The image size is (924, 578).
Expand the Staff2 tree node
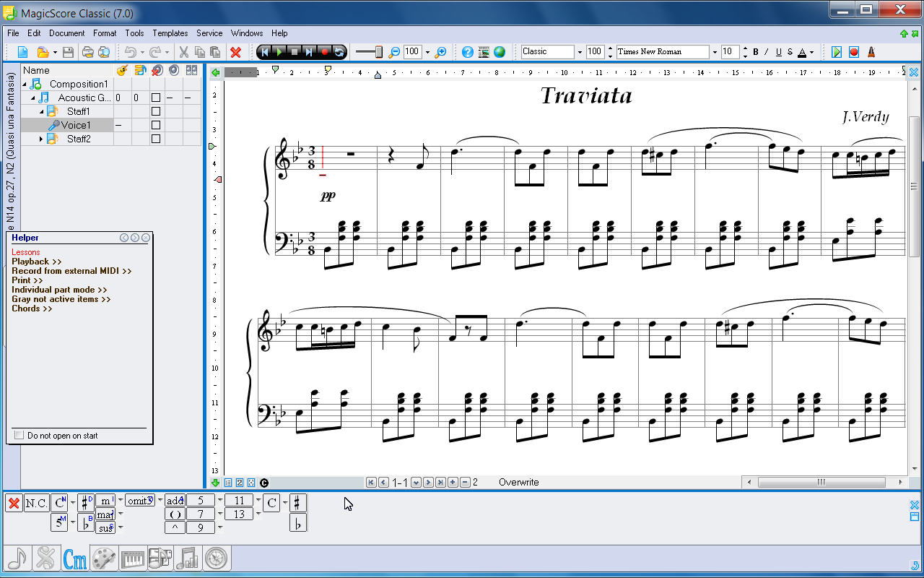point(41,139)
